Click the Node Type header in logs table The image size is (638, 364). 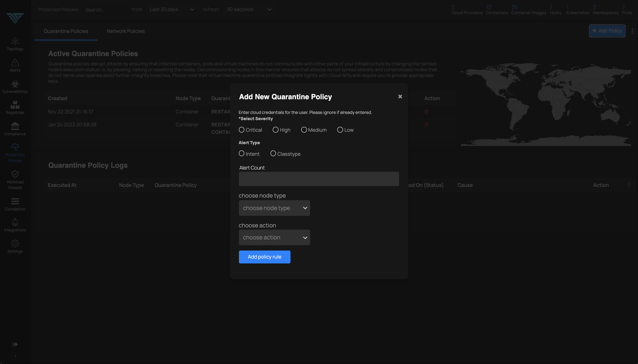(x=131, y=185)
